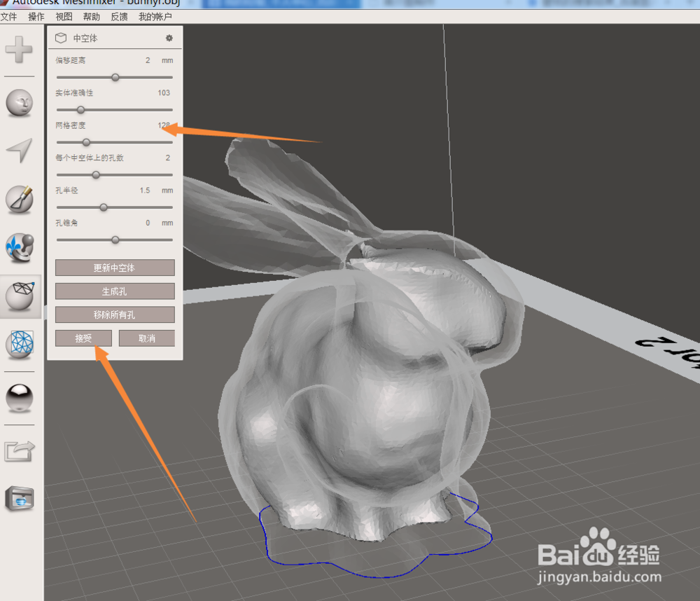Click the 孔锥角 value 0
Image resolution: width=700 pixels, height=601 pixels.
click(x=148, y=223)
